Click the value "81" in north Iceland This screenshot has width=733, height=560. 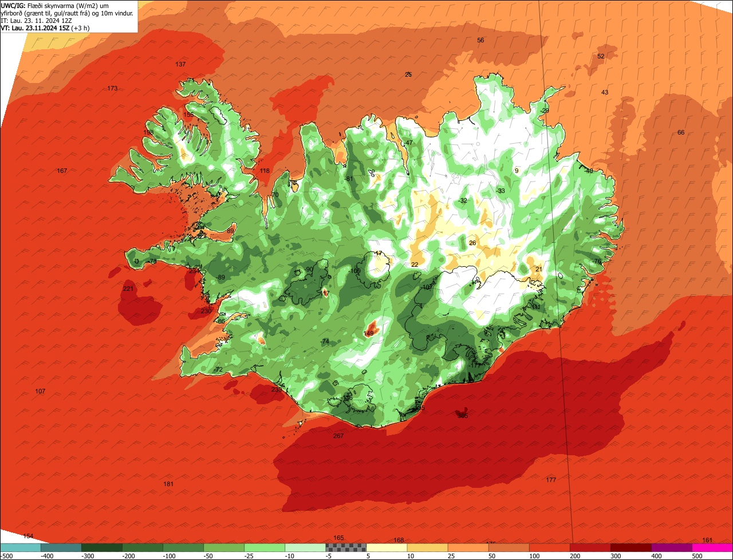(350, 179)
